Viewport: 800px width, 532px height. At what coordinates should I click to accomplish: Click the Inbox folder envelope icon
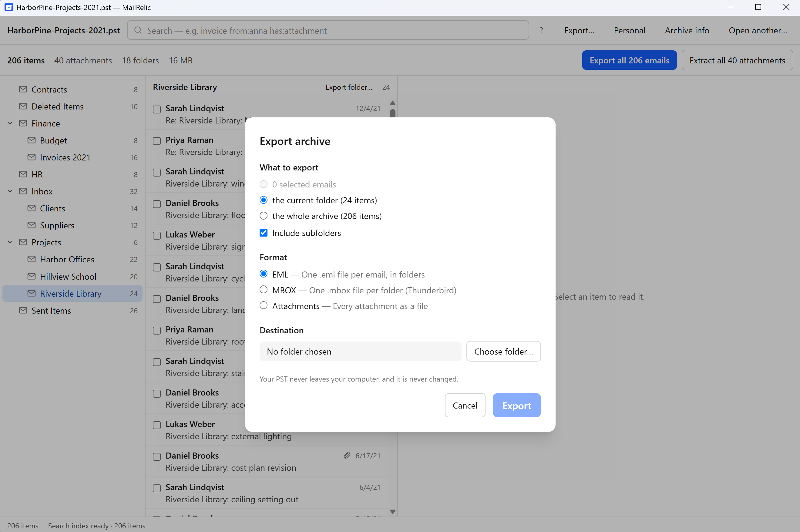(x=23, y=191)
